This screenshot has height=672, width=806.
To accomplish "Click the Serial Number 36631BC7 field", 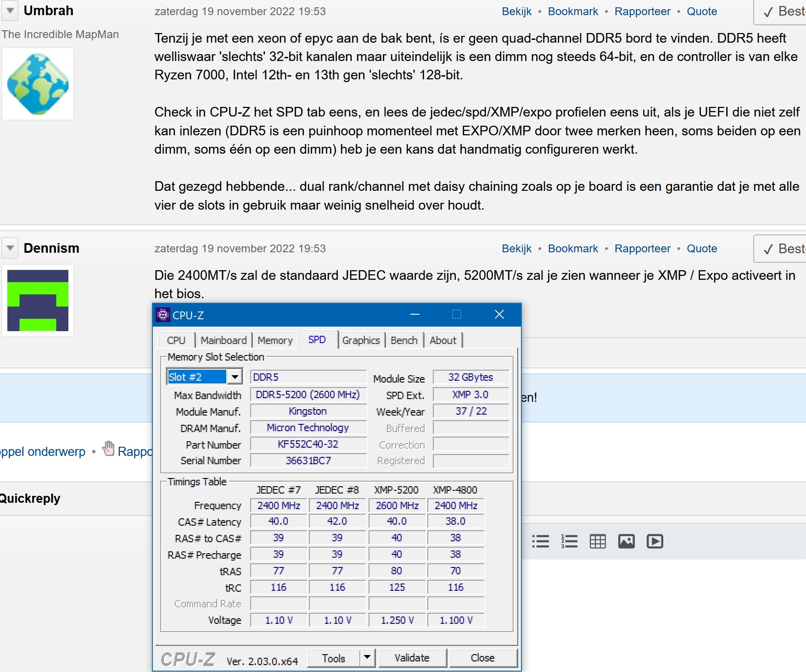I will (x=308, y=461).
